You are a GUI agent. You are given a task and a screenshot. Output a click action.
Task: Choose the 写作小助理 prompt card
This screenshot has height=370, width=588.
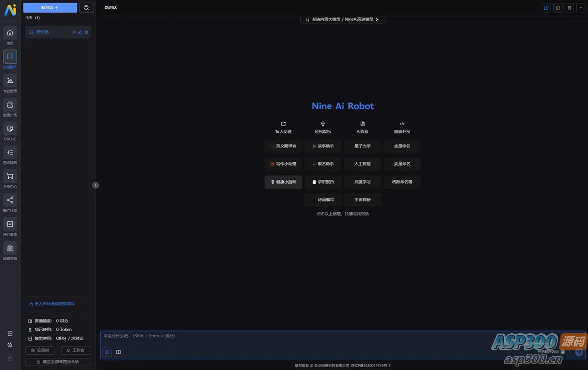[283, 164]
